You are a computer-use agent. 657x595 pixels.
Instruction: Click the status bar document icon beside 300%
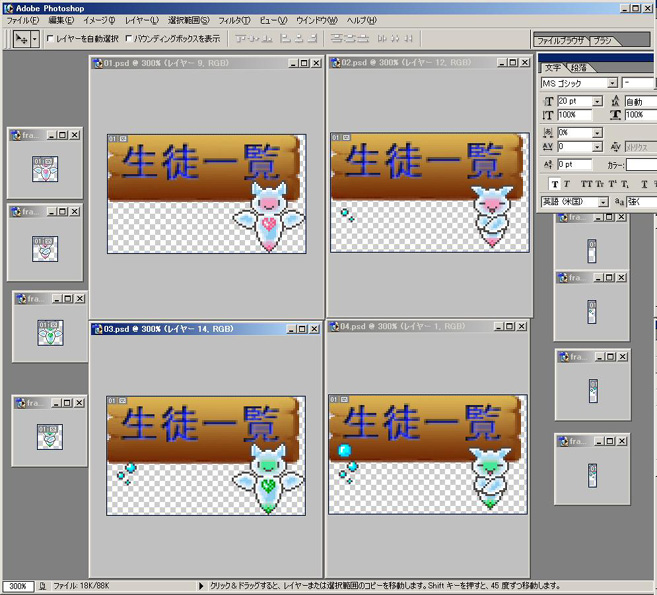pos(42,586)
